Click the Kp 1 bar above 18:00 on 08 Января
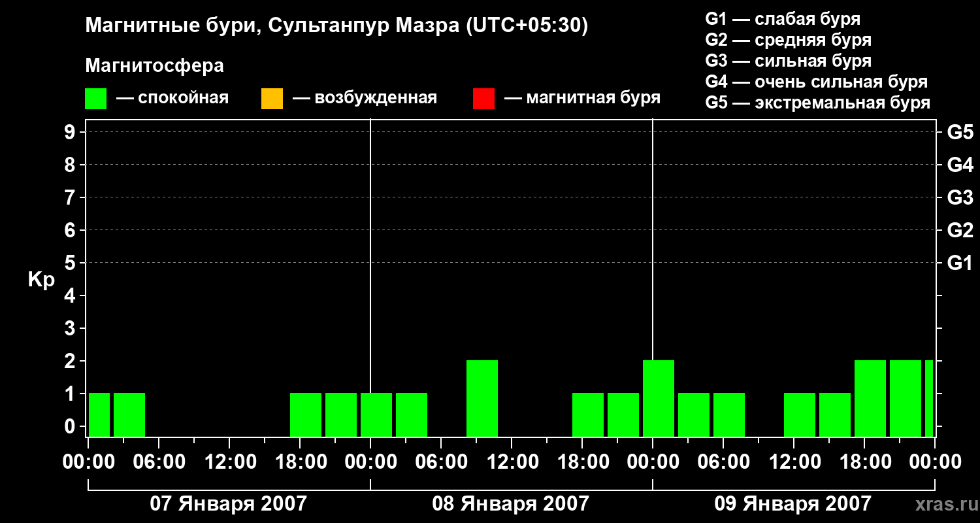This screenshot has height=523, width=980. click(588, 414)
